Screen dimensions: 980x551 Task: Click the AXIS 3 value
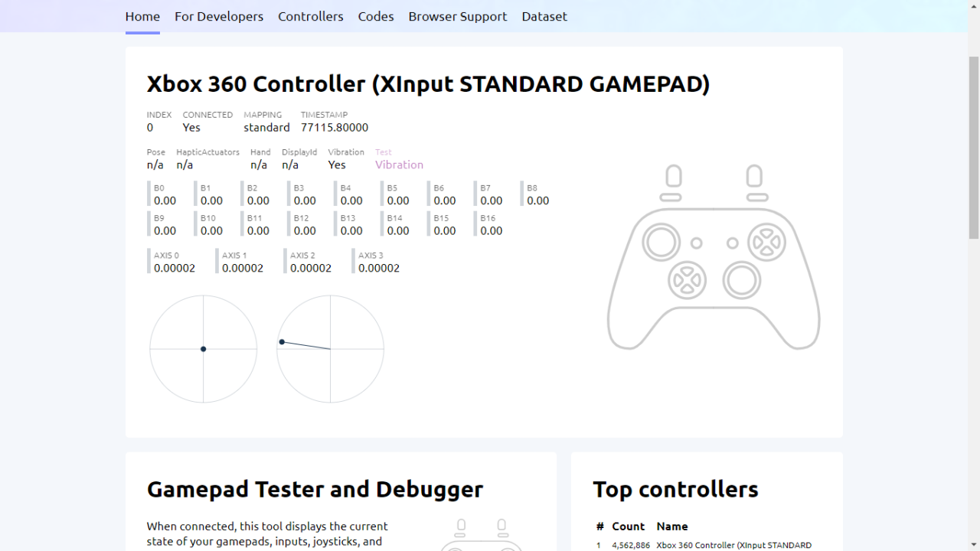point(379,268)
